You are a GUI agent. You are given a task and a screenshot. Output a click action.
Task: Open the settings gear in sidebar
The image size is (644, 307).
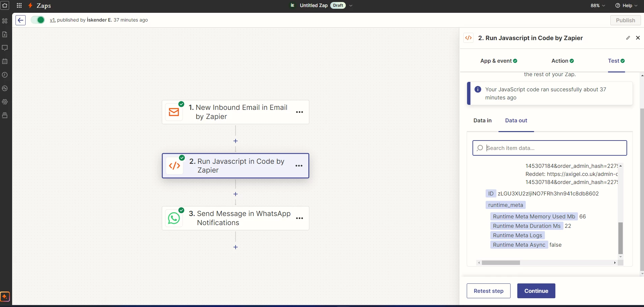click(5, 102)
